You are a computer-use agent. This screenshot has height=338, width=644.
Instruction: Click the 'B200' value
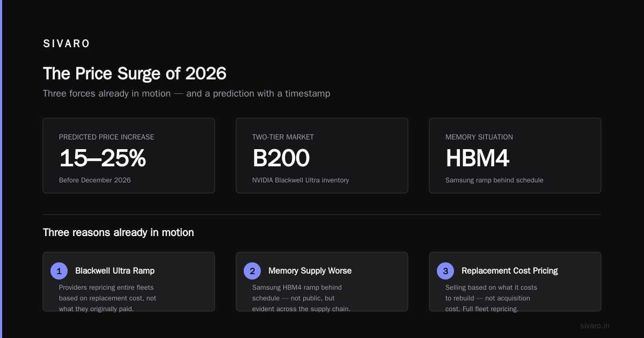coord(281,158)
